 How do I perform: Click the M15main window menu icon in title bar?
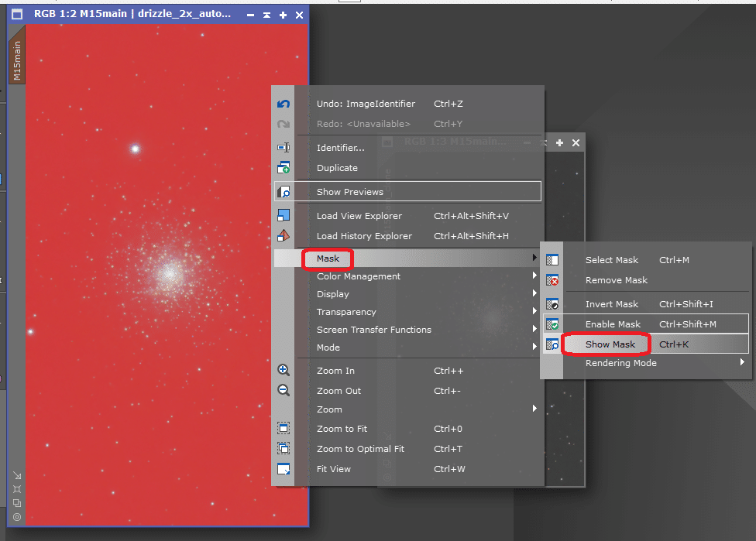[17, 14]
